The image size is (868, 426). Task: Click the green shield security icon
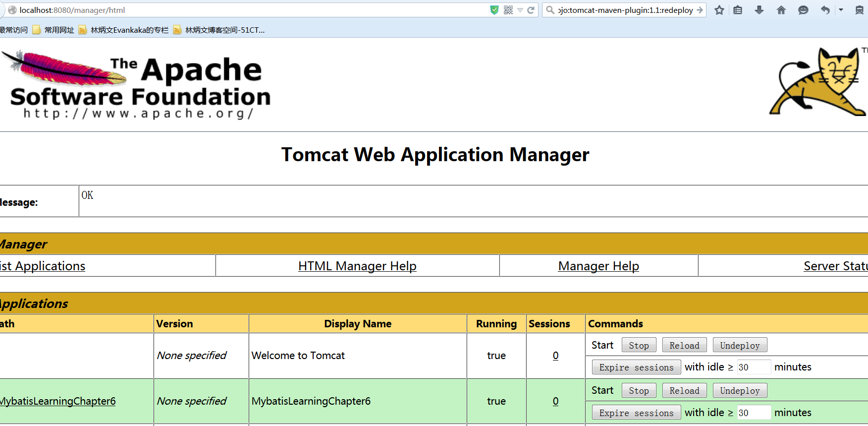[x=494, y=10]
